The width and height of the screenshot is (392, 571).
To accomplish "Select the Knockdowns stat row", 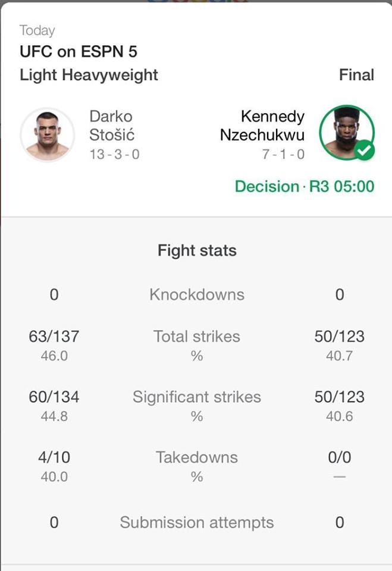I will 196,294.
